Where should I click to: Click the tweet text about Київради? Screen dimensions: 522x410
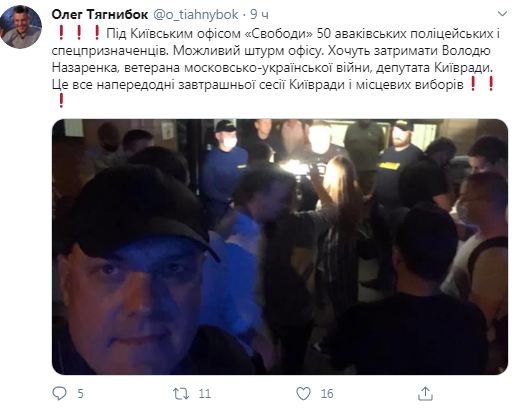[x=276, y=59]
